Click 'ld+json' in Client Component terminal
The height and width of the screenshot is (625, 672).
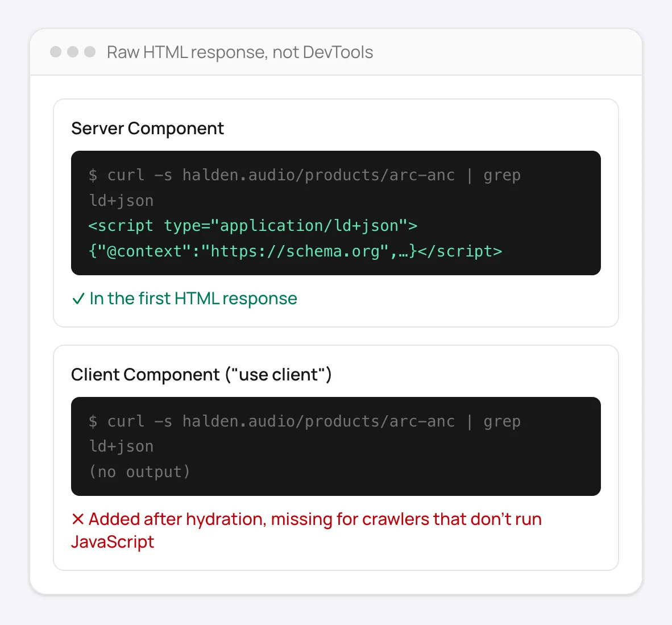121,446
